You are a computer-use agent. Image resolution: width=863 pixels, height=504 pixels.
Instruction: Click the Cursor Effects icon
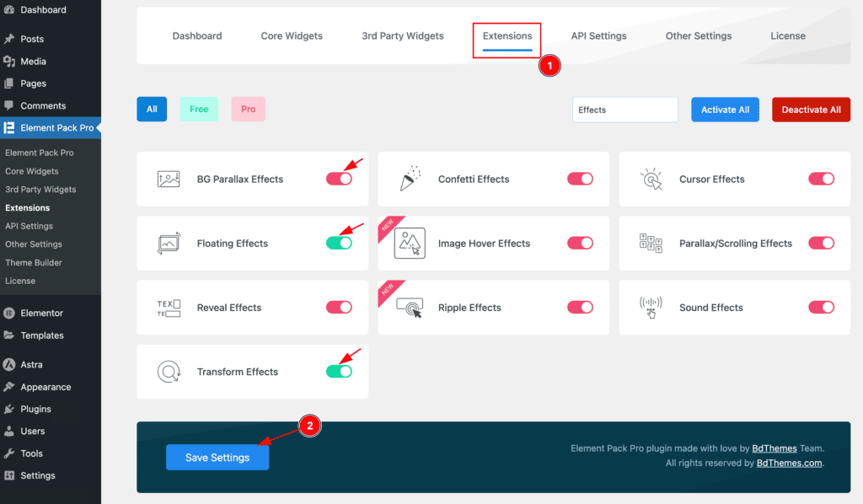coord(651,179)
